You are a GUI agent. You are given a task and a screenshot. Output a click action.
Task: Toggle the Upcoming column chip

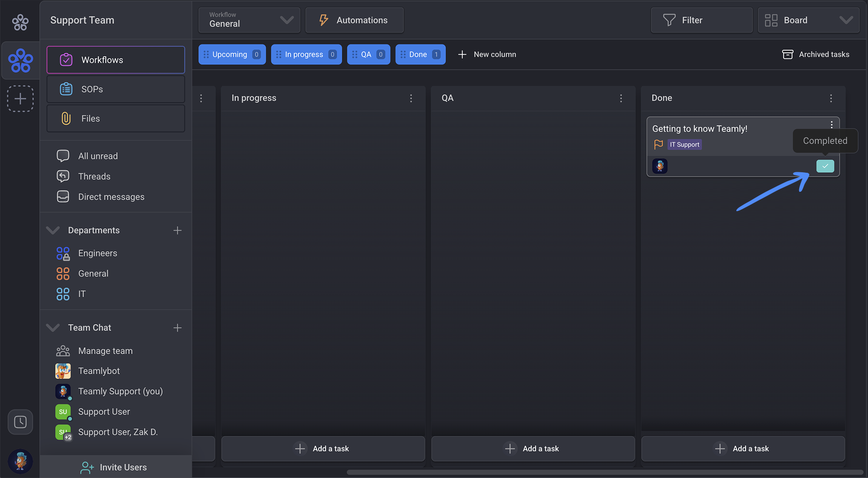(232, 54)
